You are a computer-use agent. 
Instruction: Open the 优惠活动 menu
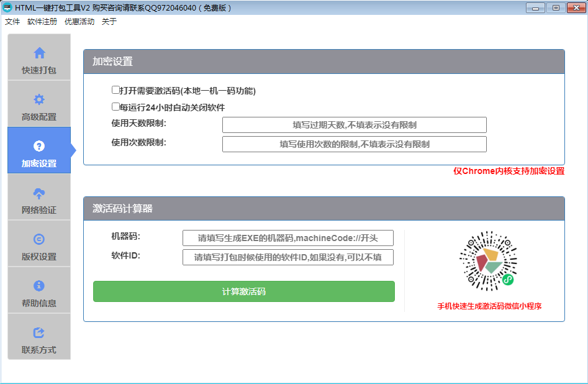click(x=79, y=22)
